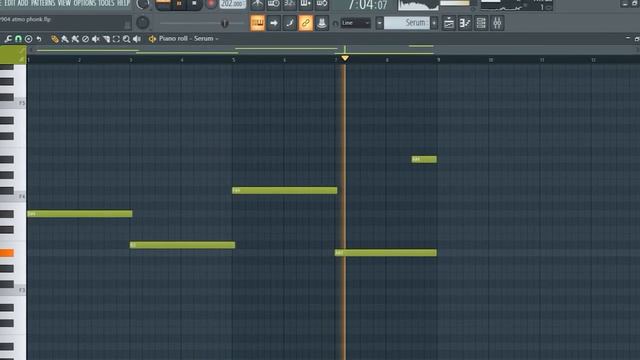
Task: Pause playback with the pause button
Action: pyautogui.click(x=179, y=4)
